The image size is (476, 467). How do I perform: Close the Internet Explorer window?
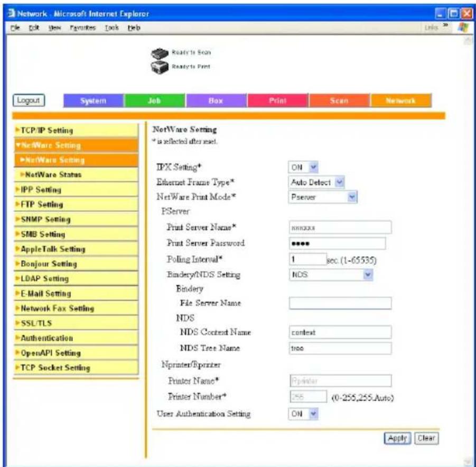466,14
